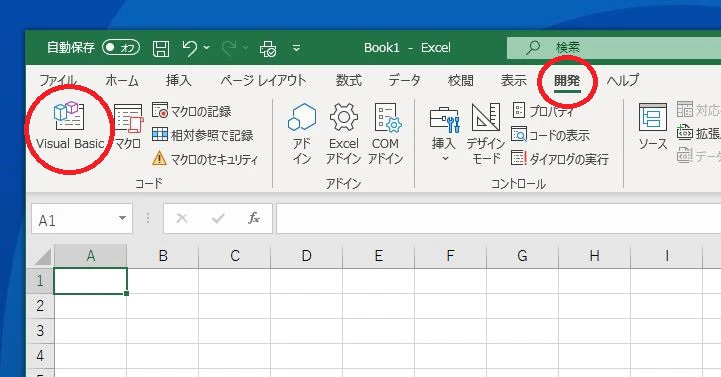Undo the last action
The width and height of the screenshot is (721, 377).
(189, 48)
